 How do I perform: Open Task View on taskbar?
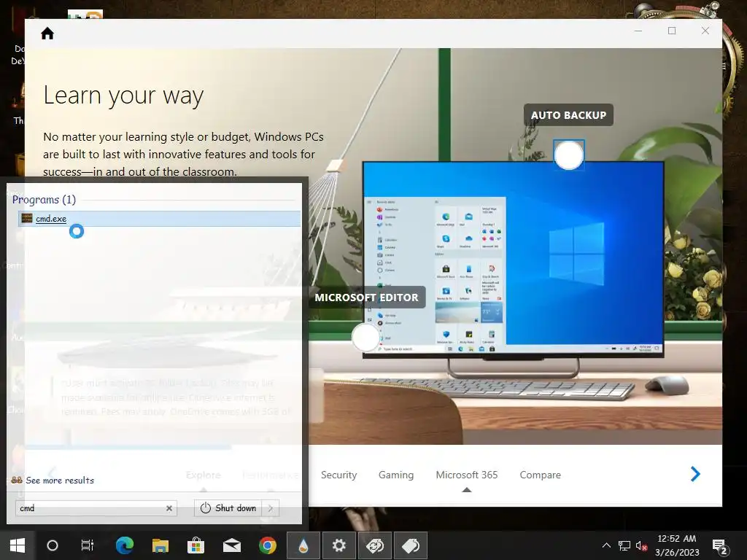(88, 545)
